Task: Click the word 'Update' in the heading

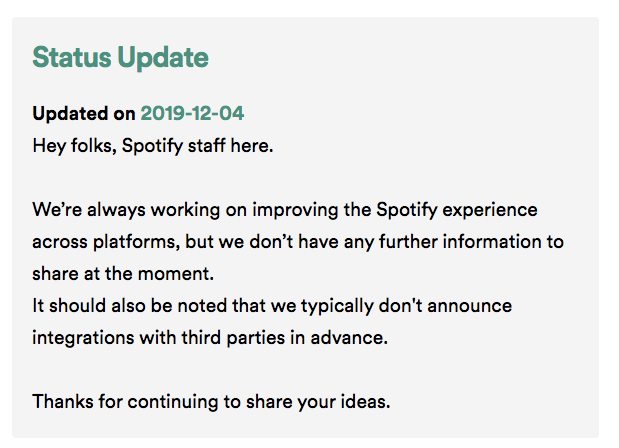Action: [163, 58]
